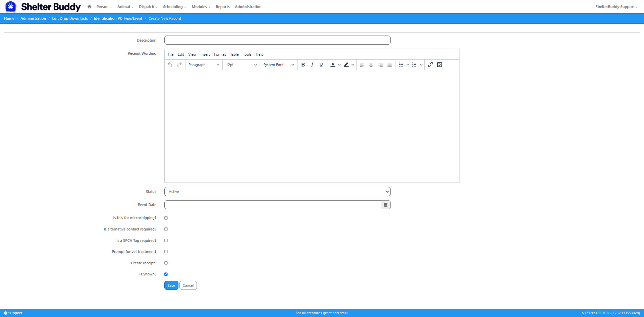The image size is (644, 317).
Task: Check the 'Is this for microchipping?' box
Action: tap(166, 218)
